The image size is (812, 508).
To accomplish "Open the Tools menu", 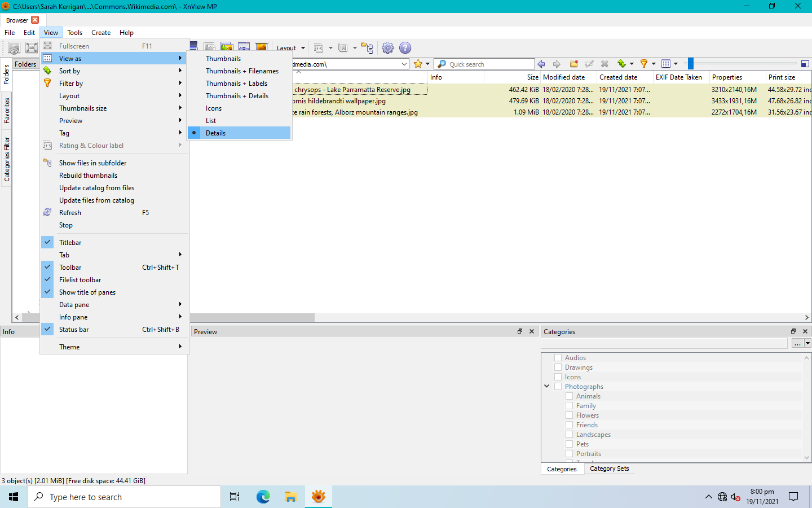I will pyautogui.click(x=74, y=33).
